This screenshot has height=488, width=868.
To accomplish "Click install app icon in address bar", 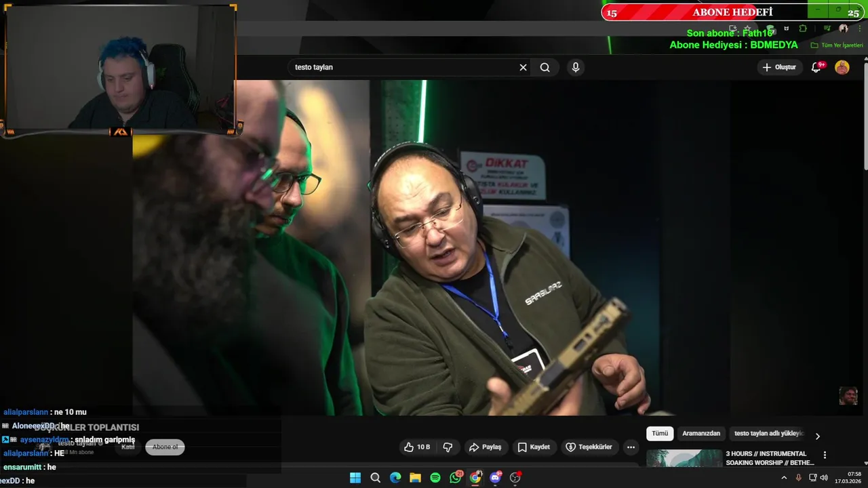I will (x=733, y=28).
